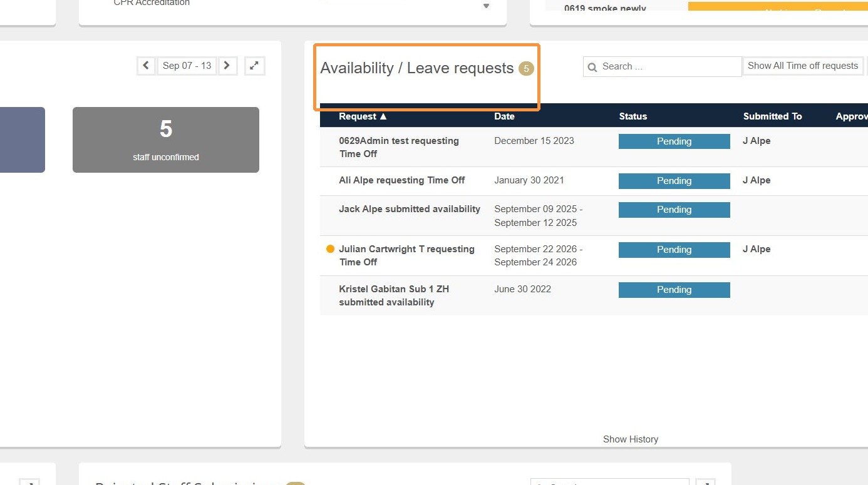Sort requests by the Status column

point(633,116)
